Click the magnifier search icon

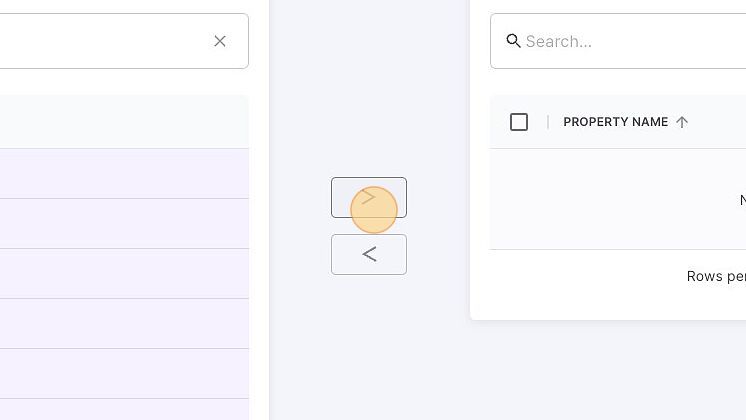(513, 41)
